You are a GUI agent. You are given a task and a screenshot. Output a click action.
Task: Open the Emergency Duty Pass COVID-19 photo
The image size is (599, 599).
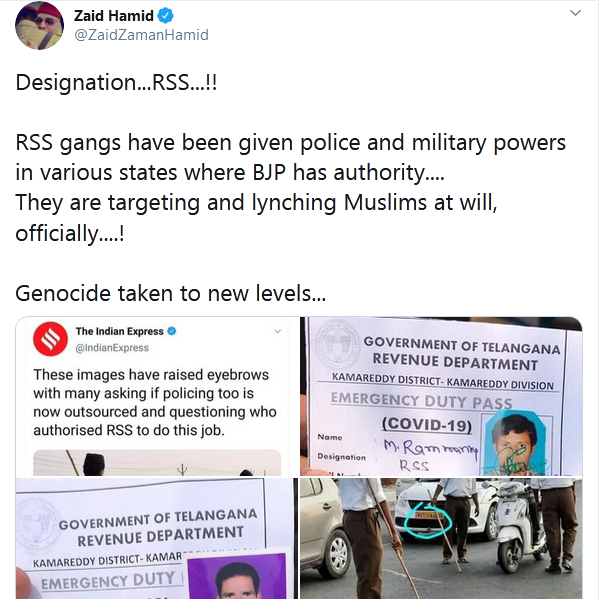pos(441,396)
